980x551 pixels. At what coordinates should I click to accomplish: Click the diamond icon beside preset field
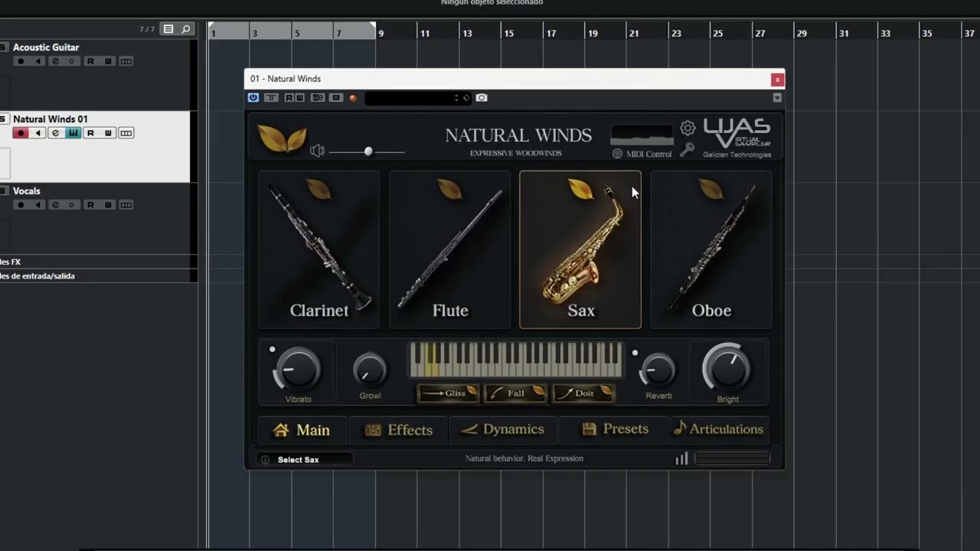(x=466, y=98)
